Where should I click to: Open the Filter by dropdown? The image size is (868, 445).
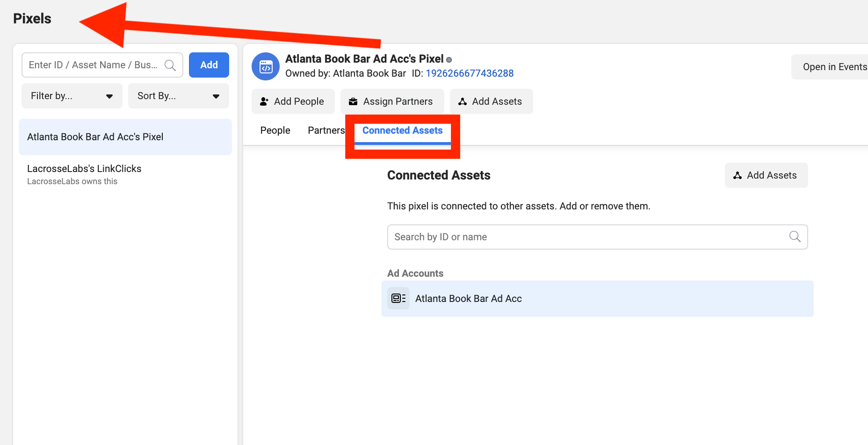click(72, 96)
